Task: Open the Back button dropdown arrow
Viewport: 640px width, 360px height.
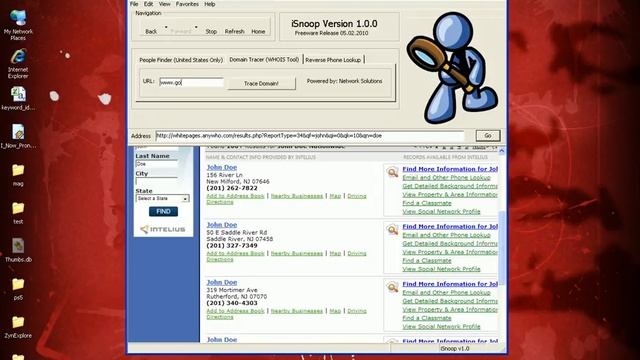Action: (x=166, y=27)
